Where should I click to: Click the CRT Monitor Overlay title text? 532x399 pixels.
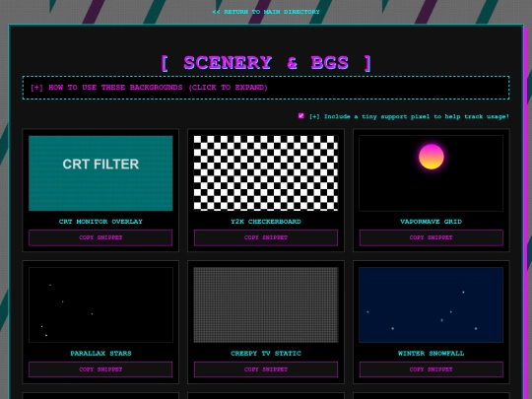coord(100,222)
